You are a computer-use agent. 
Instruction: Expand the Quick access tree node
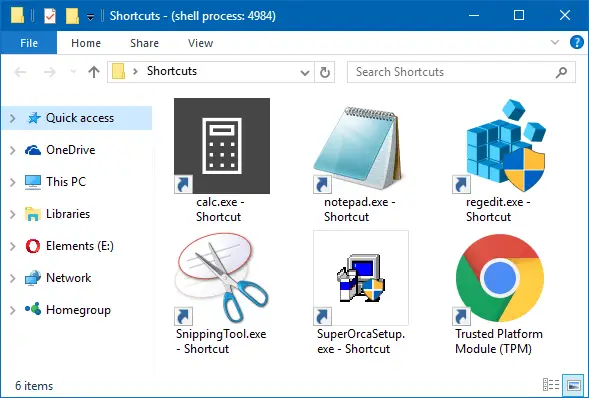(13, 119)
